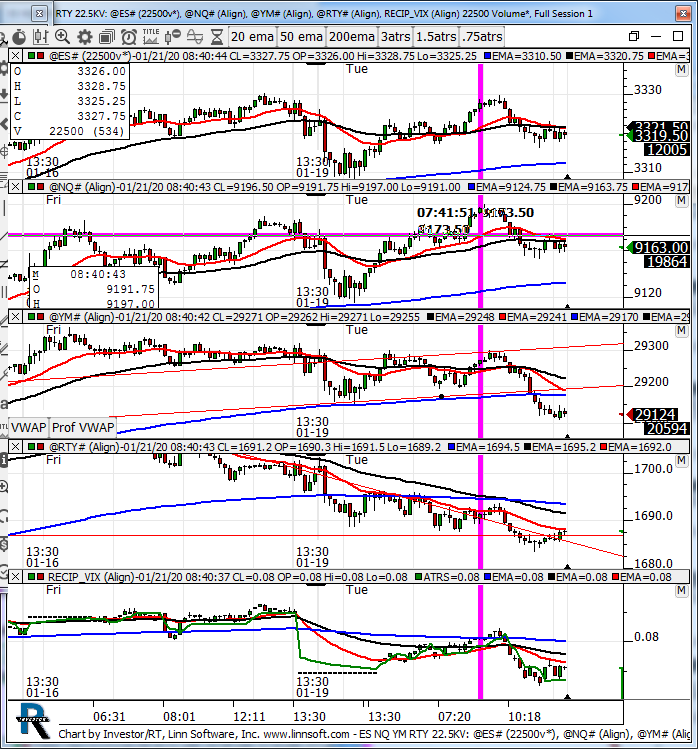Viewport: 698px width, 749px height.
Task: Click restore-down icon of chart window
Action: click(634, 36)
